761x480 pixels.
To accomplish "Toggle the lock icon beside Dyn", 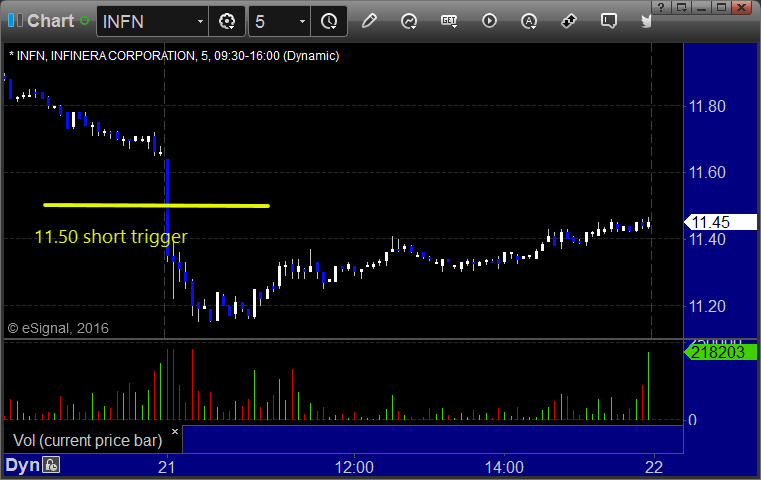I will point(51,465).
